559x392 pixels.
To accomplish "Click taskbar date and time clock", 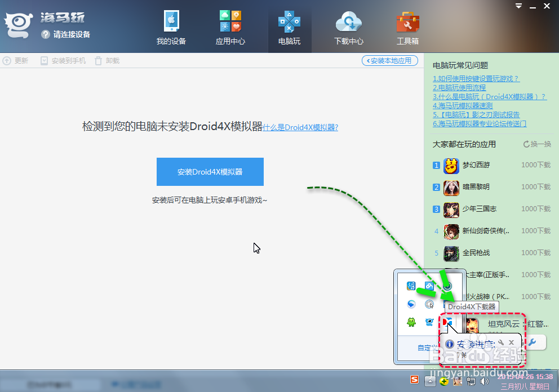I will (x=525, y=381).
